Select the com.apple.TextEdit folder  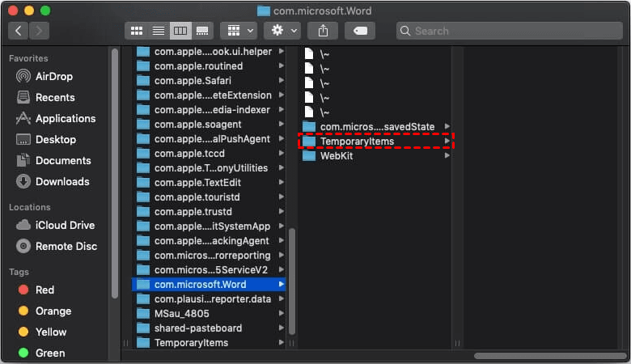209,182
